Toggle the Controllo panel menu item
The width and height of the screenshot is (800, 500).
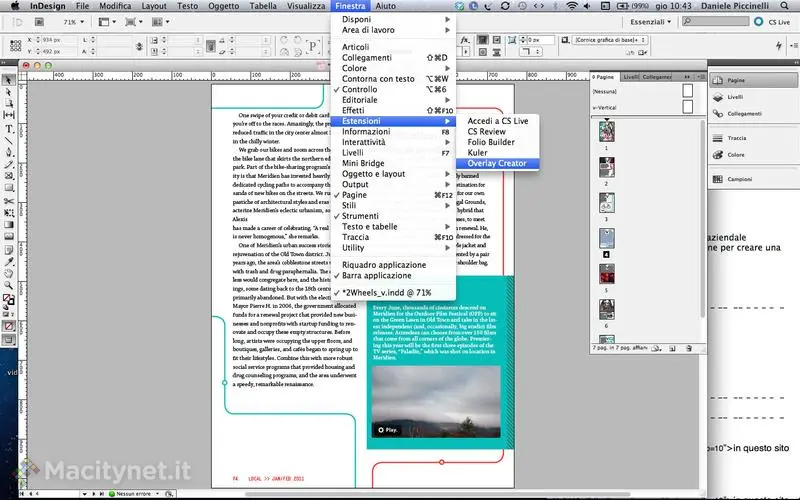(360, 89)
